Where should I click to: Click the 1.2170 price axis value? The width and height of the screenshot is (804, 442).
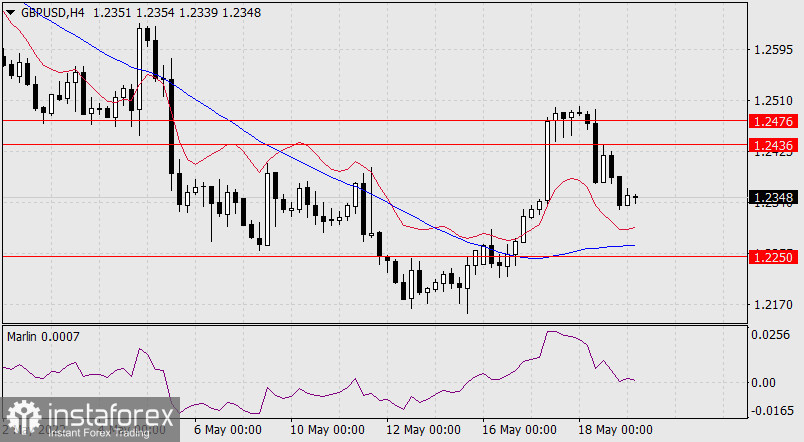tap(773, 305)
